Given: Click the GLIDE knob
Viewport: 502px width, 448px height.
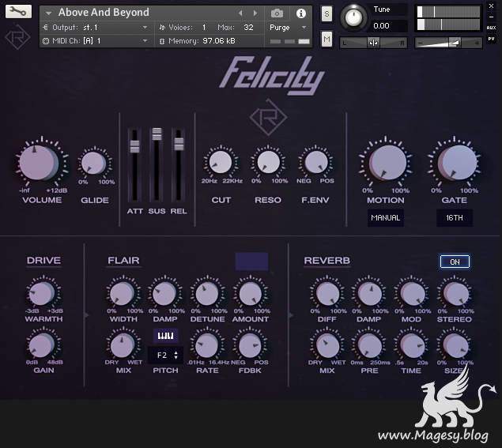Looking at the screenshot, I should pos(93,163).
